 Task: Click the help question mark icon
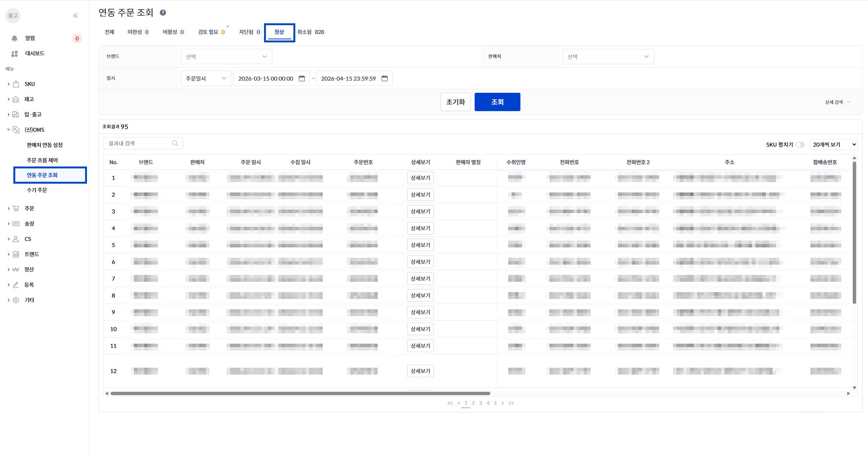(163, 13)
